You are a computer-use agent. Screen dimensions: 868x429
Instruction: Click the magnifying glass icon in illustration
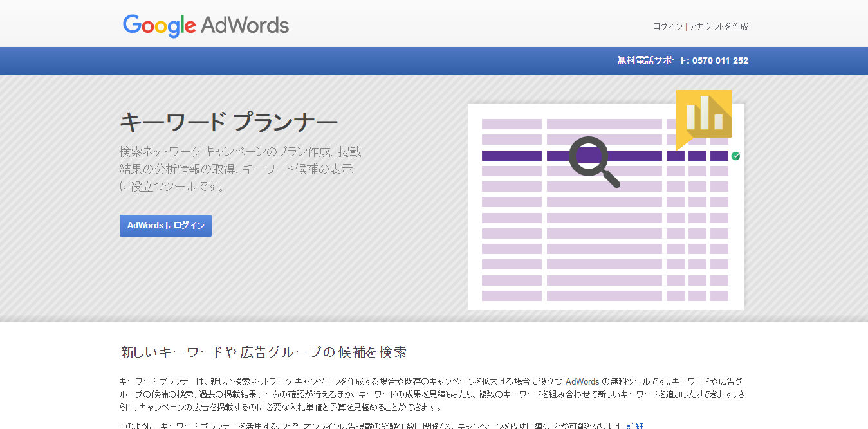(595, 161)
